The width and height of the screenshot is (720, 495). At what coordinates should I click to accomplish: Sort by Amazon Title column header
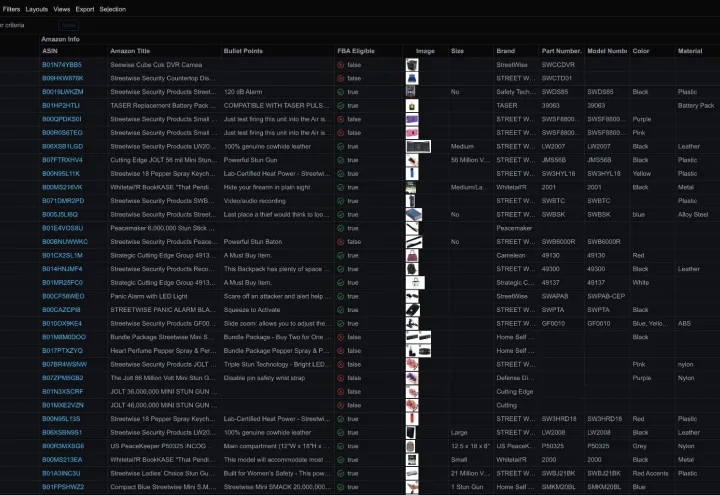point(130,51)
